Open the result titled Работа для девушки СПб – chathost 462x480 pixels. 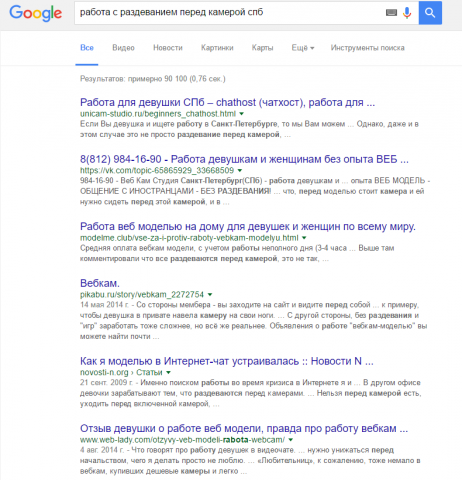[x=227, y=102]
